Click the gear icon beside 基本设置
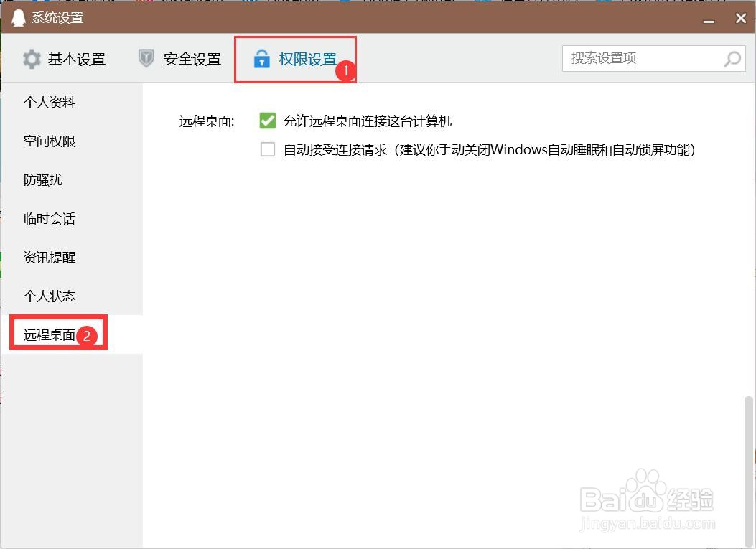The image size is (756, 549). 32,59
